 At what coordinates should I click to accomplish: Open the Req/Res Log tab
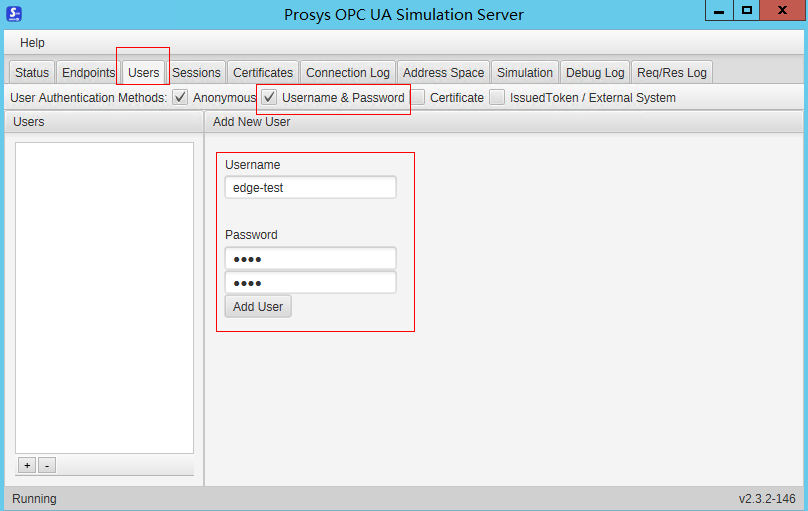point(672,73)
